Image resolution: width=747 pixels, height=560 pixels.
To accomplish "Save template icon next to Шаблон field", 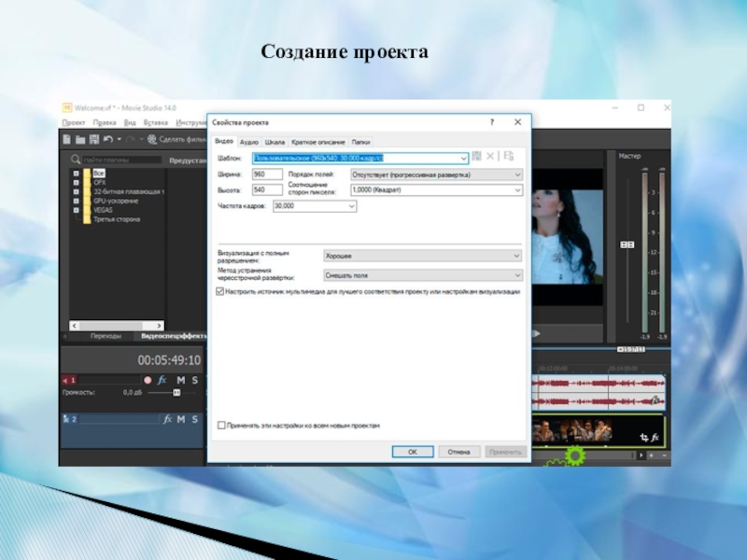I will pos(477,157).
